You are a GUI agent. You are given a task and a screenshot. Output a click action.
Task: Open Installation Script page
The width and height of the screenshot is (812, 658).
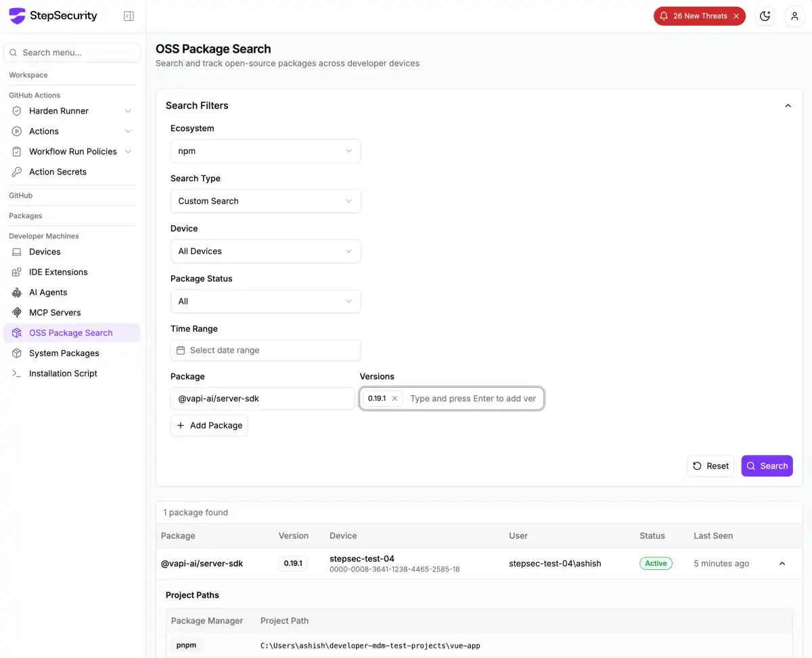tap(71, 374)
